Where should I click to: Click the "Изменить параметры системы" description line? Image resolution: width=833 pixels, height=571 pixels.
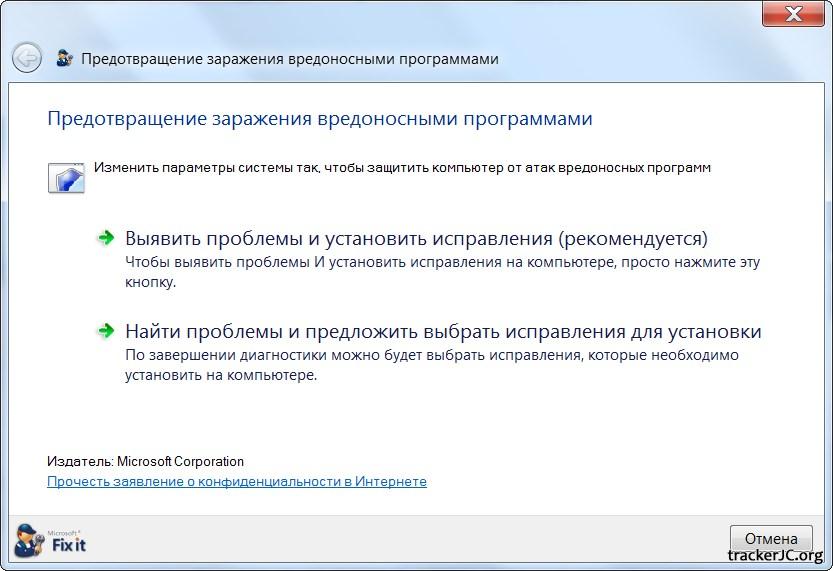point(402,168)
